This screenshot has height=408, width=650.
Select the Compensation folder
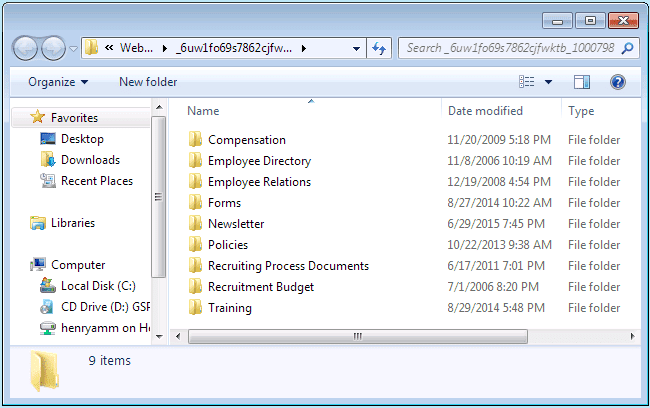click(x=246, y=140)
